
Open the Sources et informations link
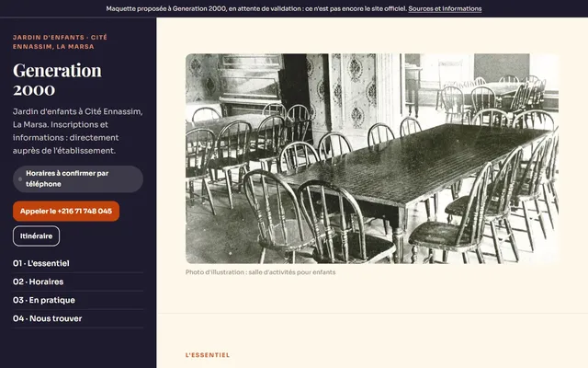point(445,8)
